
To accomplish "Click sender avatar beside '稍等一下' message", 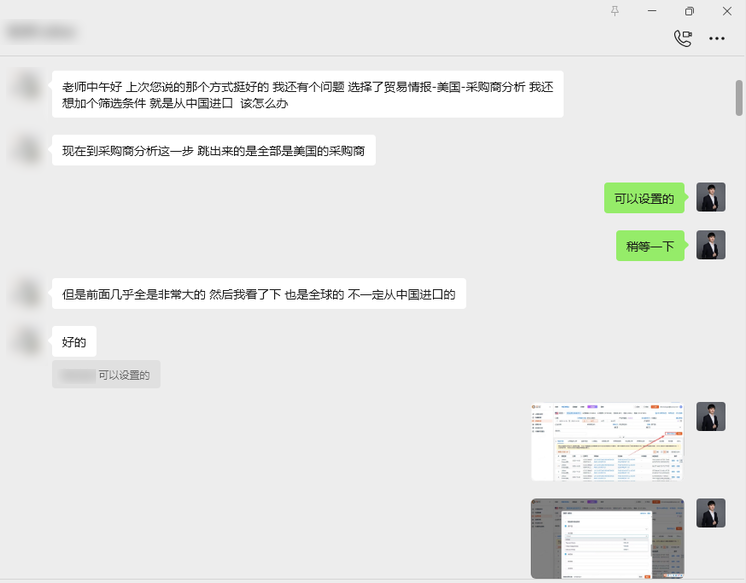I will 711,245.
